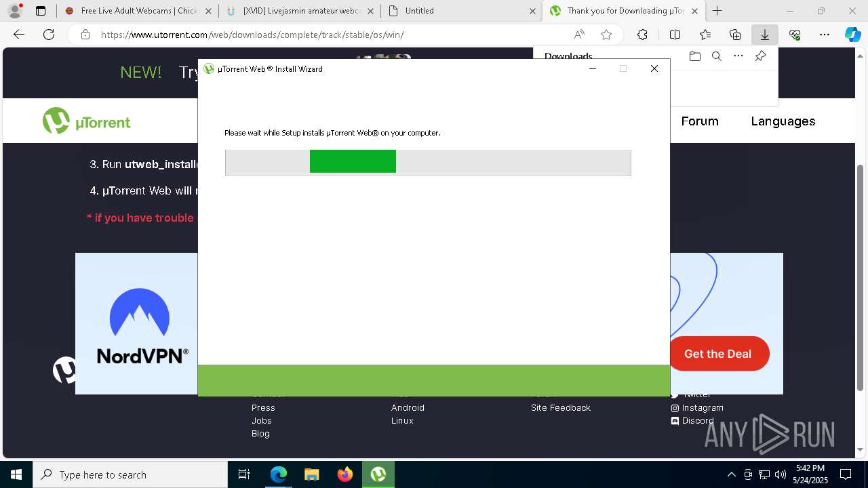Open Downloads toolbar icon
The image size is (868, 488).
(x=765, y=35)
